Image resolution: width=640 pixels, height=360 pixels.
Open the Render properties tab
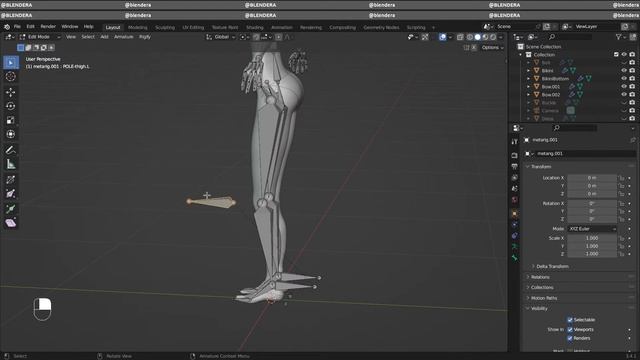(x=514, y=156)
